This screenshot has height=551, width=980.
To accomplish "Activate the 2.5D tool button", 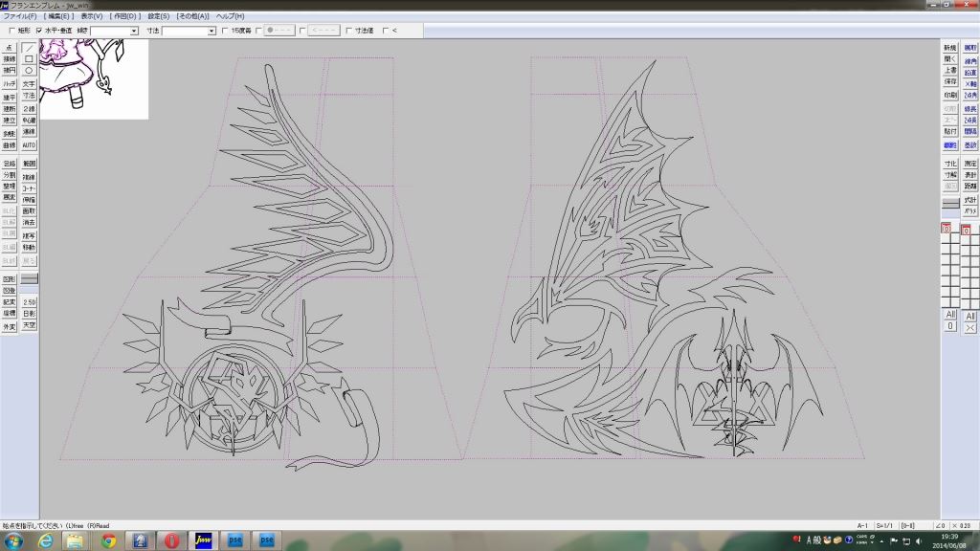I will 29,302.
